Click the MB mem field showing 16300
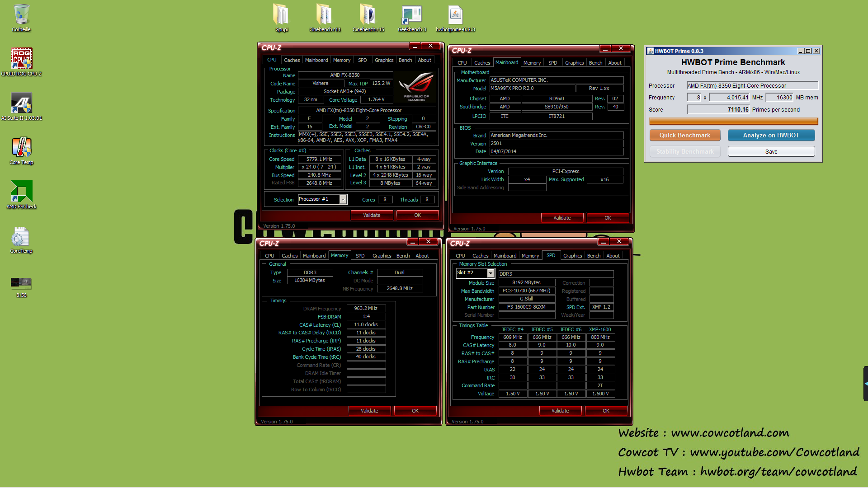The height and width of the screenshot is (488, 868). point(779,97)
